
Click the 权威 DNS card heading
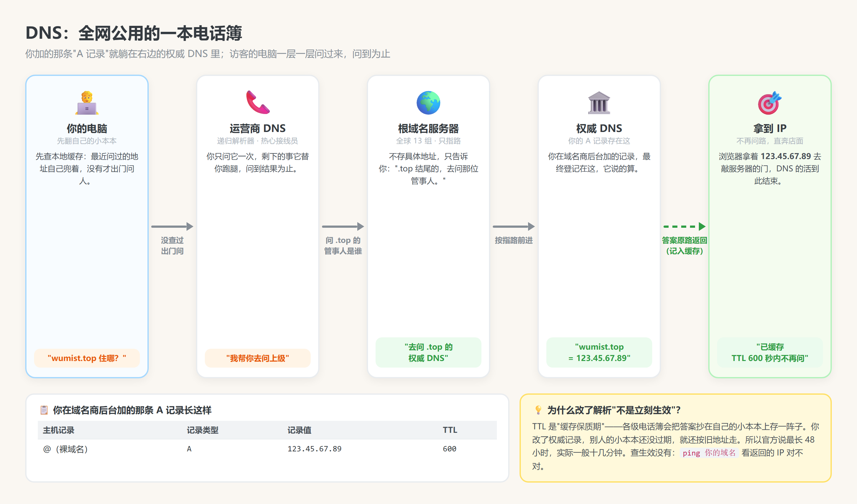pyautogui.click(x=599, y=129)
